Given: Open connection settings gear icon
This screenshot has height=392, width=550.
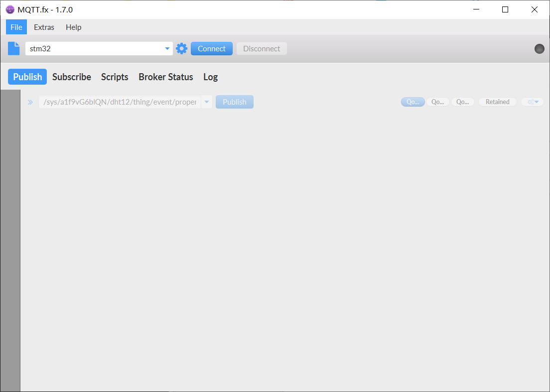Looking at the screenshot, I should pyautogui.click(x=182, y=48).
